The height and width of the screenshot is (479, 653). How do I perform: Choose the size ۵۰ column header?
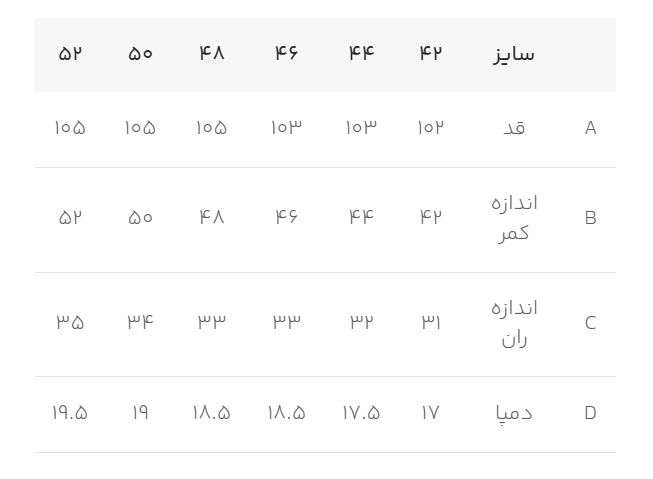pyautogui.click(x=140, y=54)
